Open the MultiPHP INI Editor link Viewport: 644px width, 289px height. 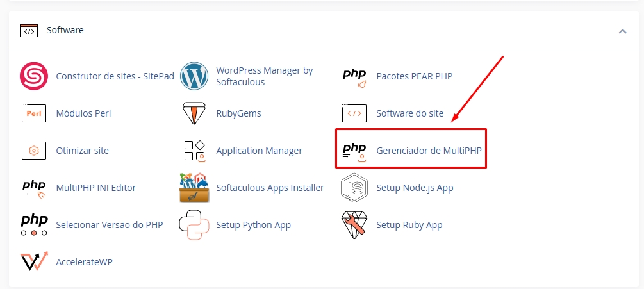click(x=96, y=188)
